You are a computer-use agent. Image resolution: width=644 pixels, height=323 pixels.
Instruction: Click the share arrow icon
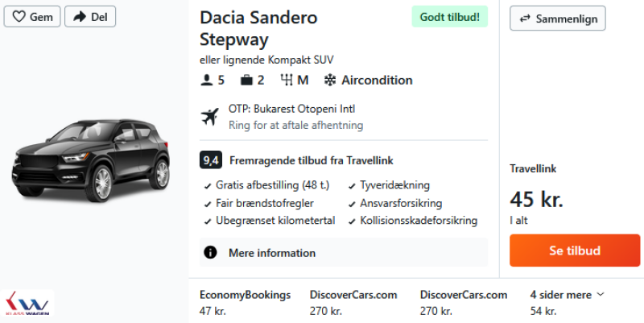pos(79,17)
